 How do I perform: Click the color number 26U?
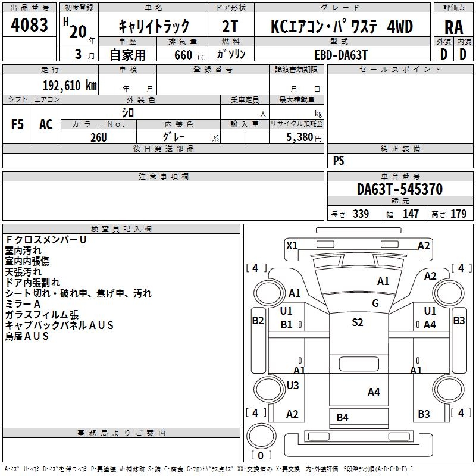tap(98, 137)
